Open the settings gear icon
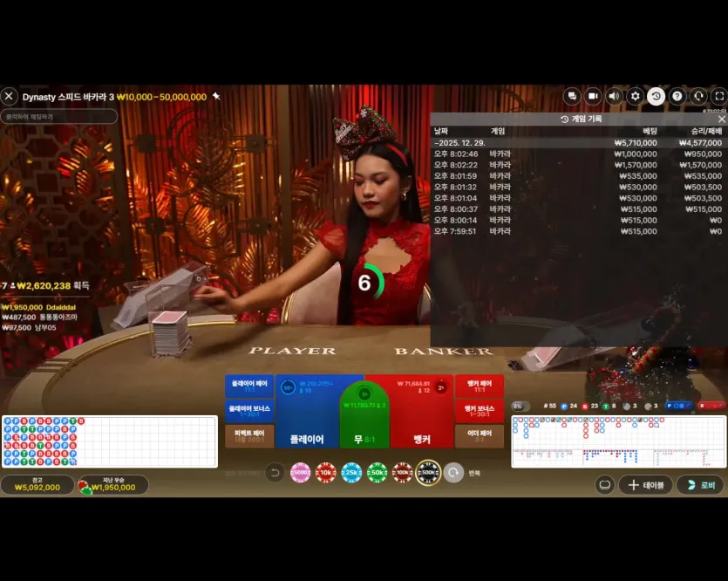The width and height of the screenshot is (728, 581). (635, 96)
